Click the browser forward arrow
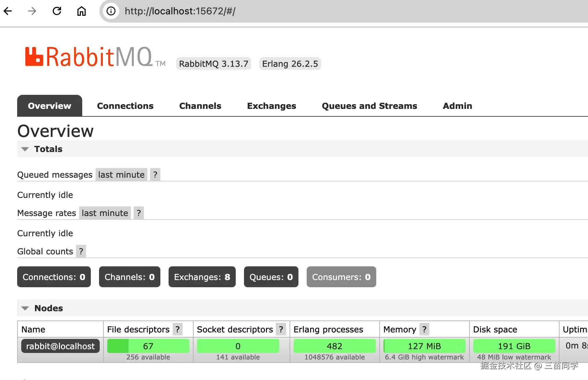 tap(32, 11)
